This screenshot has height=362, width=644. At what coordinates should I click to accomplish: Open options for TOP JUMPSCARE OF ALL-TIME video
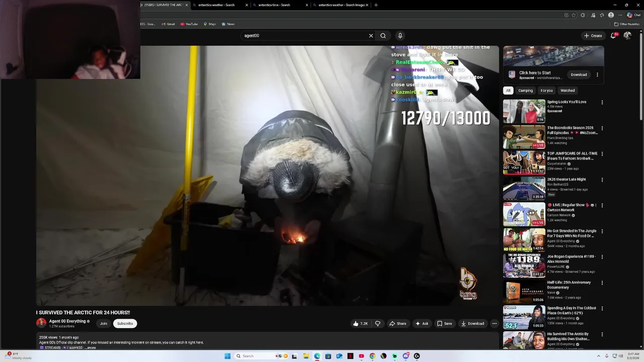(x=602, y=154)
